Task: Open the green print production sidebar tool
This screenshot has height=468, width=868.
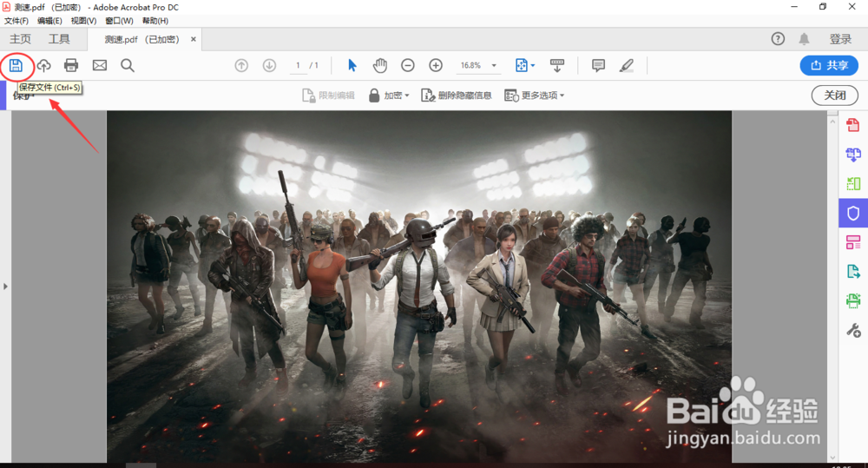Action: point(853,300)
